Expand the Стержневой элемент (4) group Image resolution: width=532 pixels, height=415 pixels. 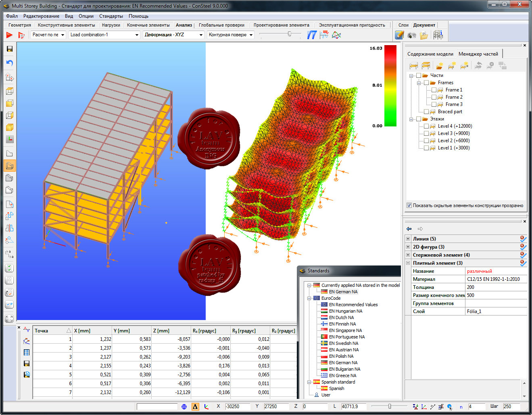tap(408, 255)
